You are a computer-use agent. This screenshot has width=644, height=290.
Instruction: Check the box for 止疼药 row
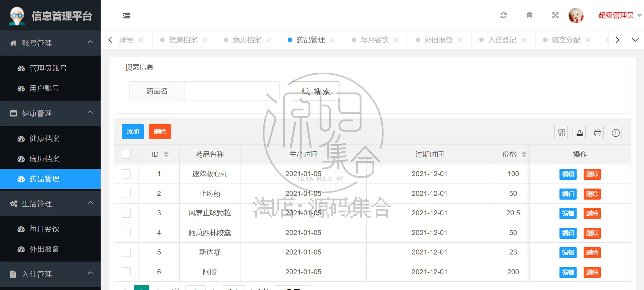click(126, 194)
